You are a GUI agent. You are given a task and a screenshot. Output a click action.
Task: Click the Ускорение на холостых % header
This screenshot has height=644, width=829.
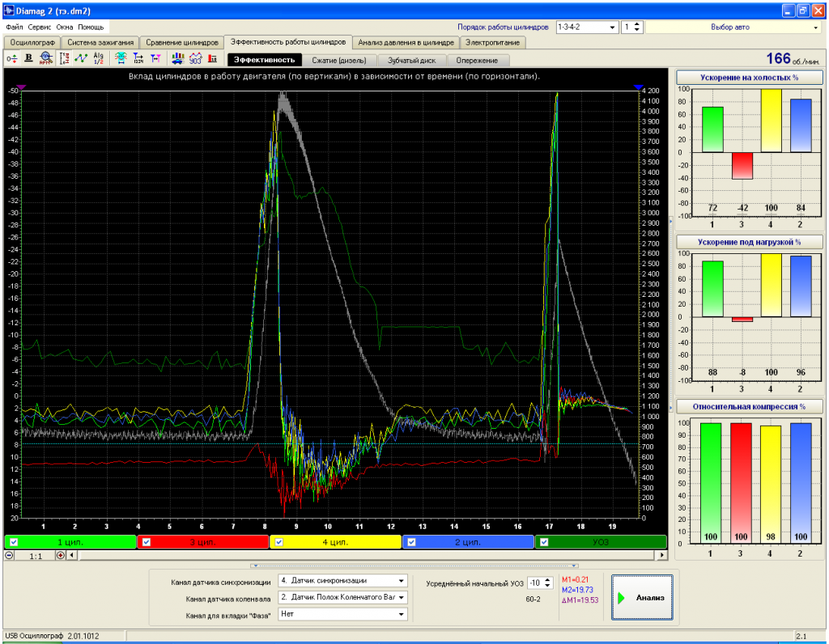pos(749,78)
